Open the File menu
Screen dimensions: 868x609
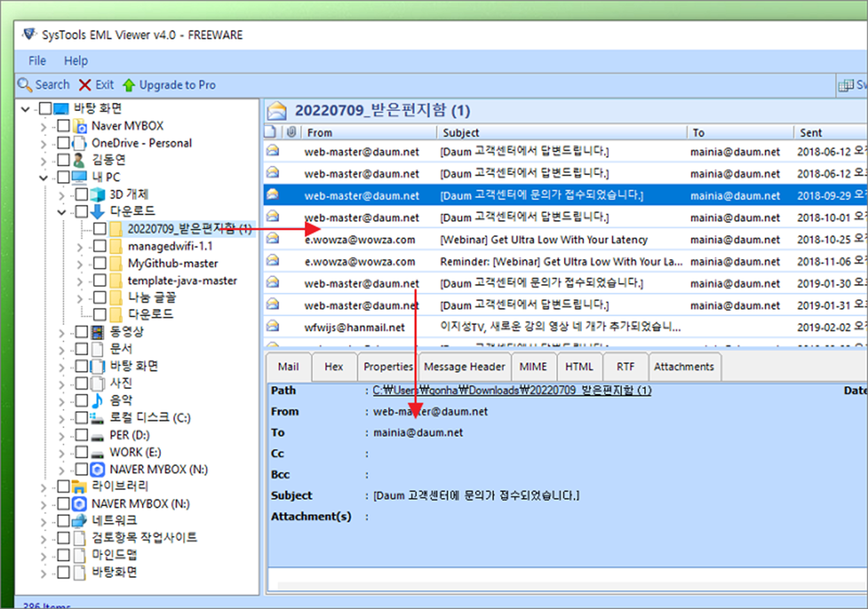[x=37, y=60]
